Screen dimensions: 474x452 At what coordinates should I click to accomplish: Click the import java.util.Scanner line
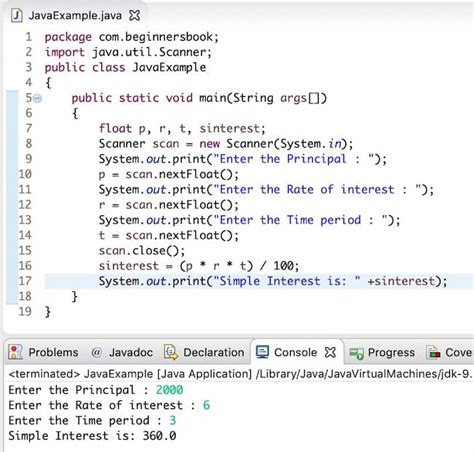point(128,52)
